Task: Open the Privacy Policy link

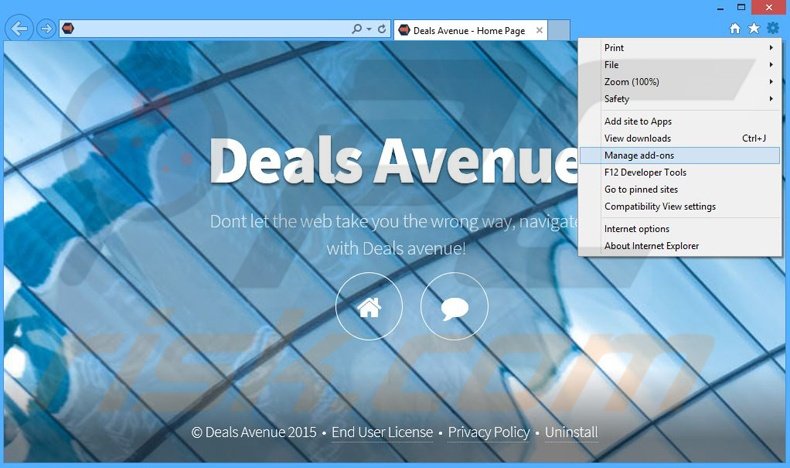Action: [489, 432]
